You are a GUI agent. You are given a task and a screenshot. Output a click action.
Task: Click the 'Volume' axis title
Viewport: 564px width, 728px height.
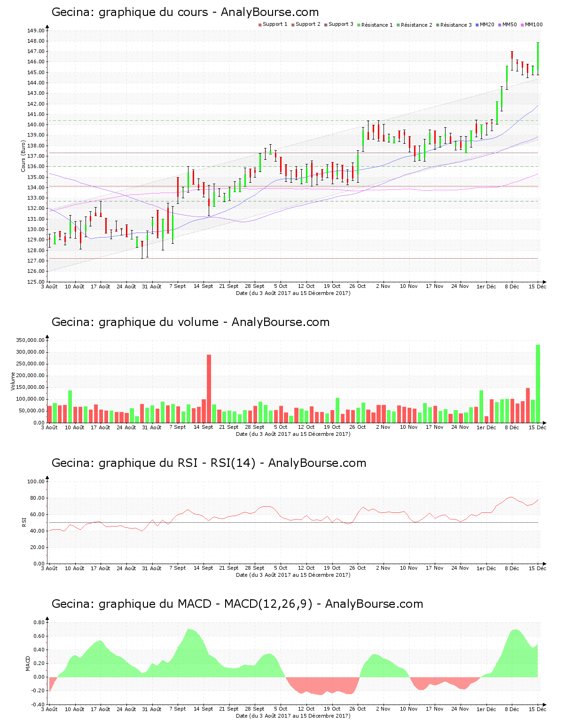[x=13, y=381]
